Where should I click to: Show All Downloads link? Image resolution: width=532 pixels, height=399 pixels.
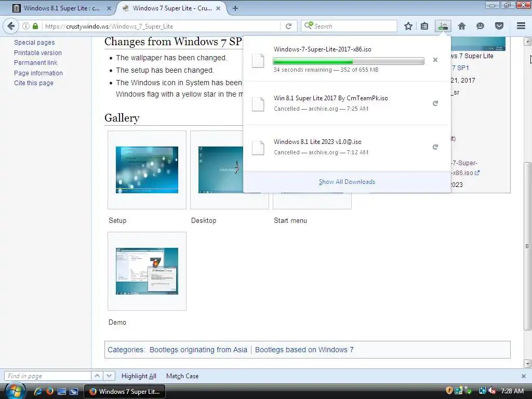point(347,182)
